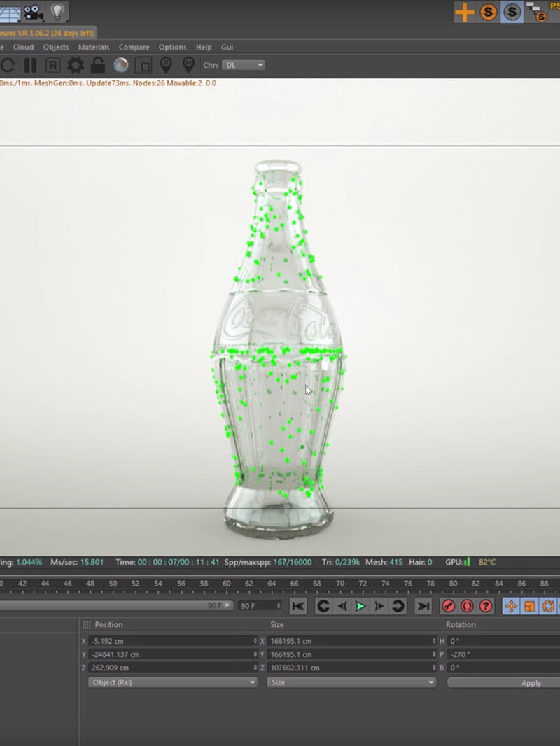Click the light bulb icon

point(57,11)
